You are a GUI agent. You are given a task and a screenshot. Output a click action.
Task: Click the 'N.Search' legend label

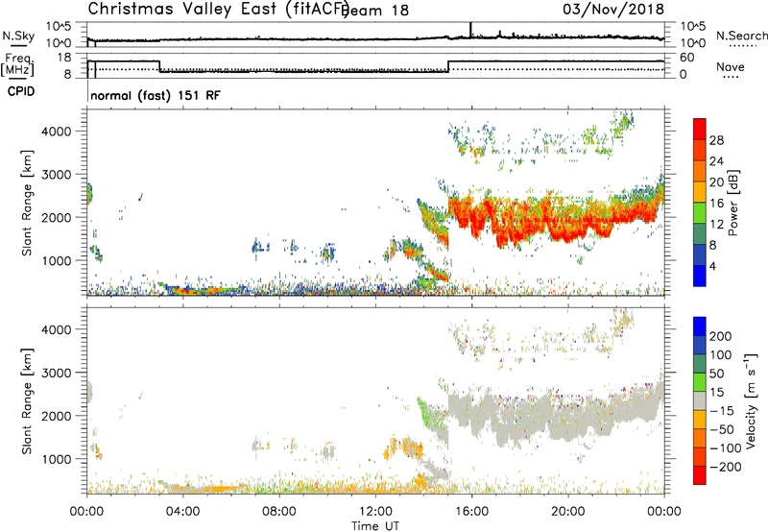click(742, 36)
